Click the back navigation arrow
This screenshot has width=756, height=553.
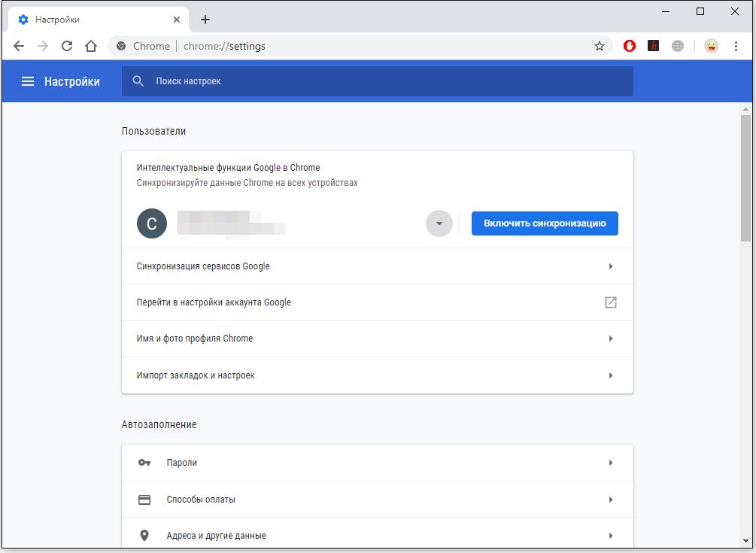click(x=19, y=46)
